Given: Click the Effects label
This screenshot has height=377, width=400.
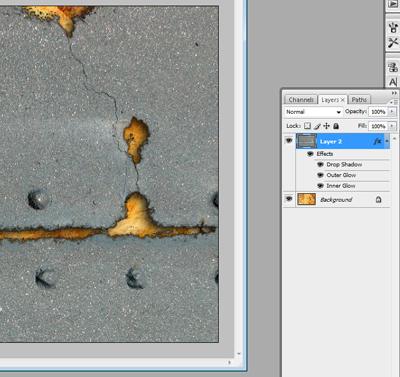Looking at the screenshot, I should pyautogui.click(x=325, y=154).
